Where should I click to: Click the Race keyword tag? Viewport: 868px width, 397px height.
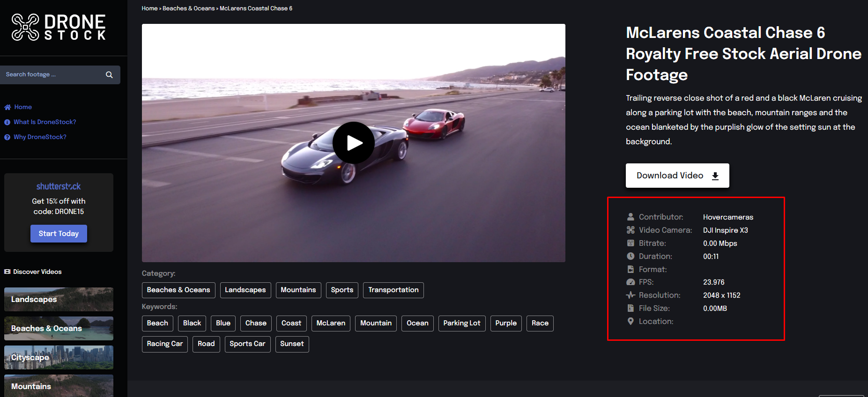pos(540,323)
